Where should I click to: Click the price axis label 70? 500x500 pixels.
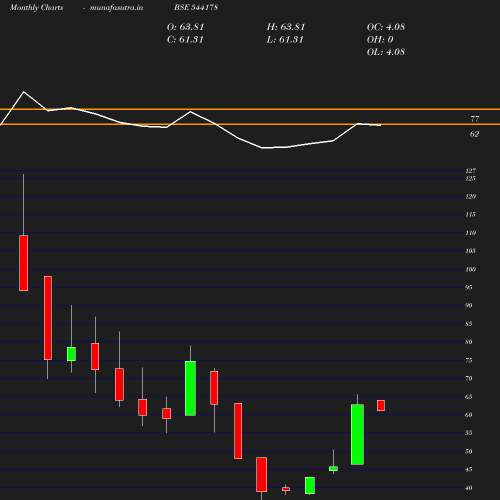(x=469, y=378)
